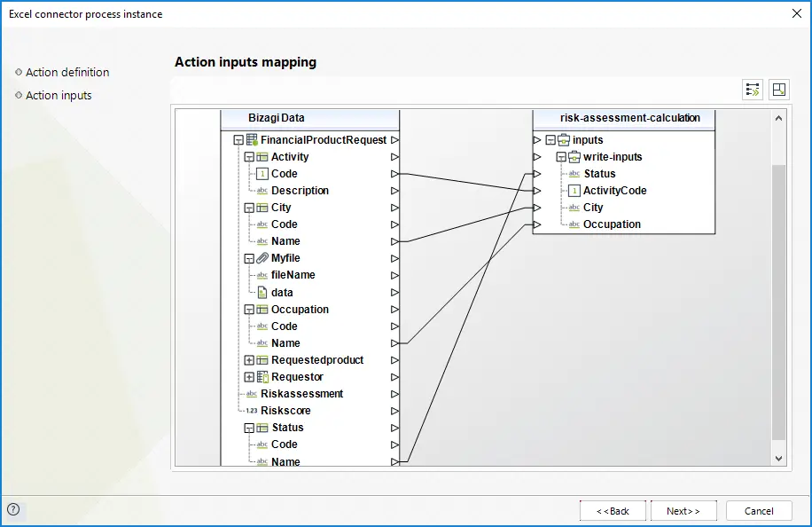Viewport: 812px width, 527px height.
Task: Open the help question mark icon
Action: click(14, 509)
